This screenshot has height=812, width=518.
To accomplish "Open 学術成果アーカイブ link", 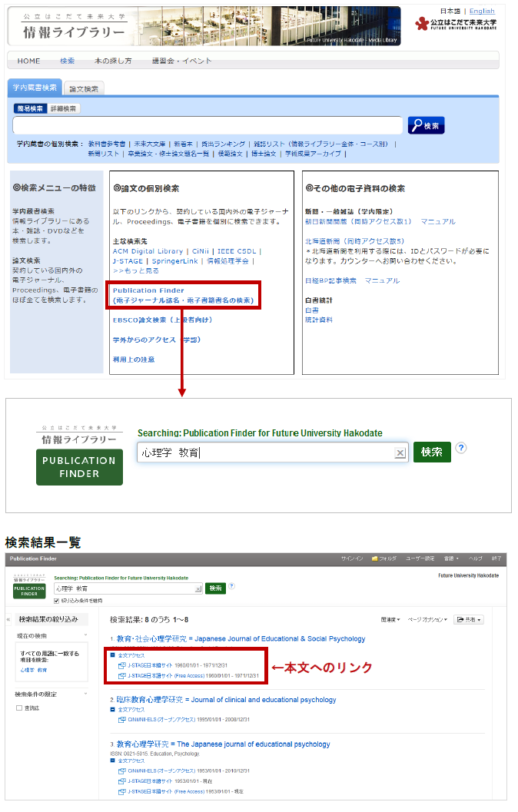I will [313, 154].
